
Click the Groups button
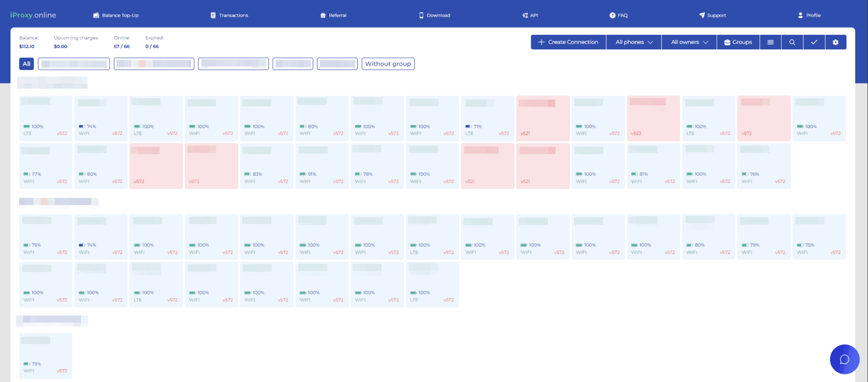click(x=738, y=42)
